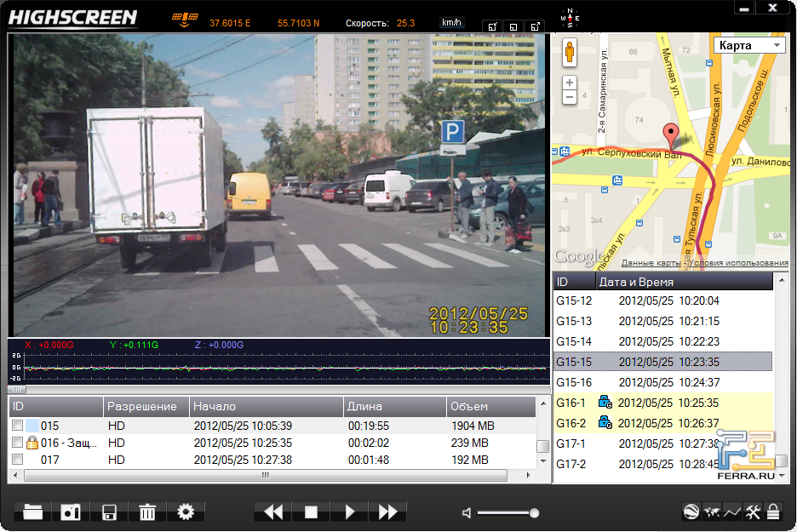This screenshot has width=797, height=532.
Task: Tick the checkbox for protected file 016
Action: [18, 443]
